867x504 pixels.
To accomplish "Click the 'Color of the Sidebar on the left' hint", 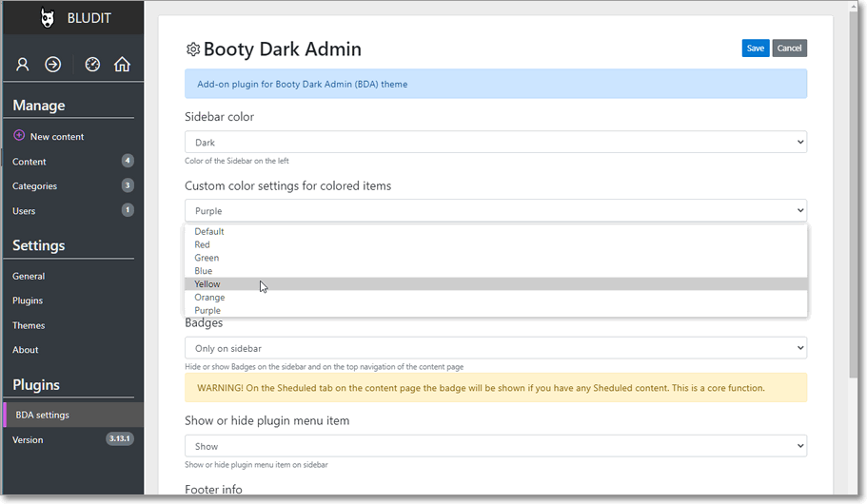I will (x=237, y=161).
